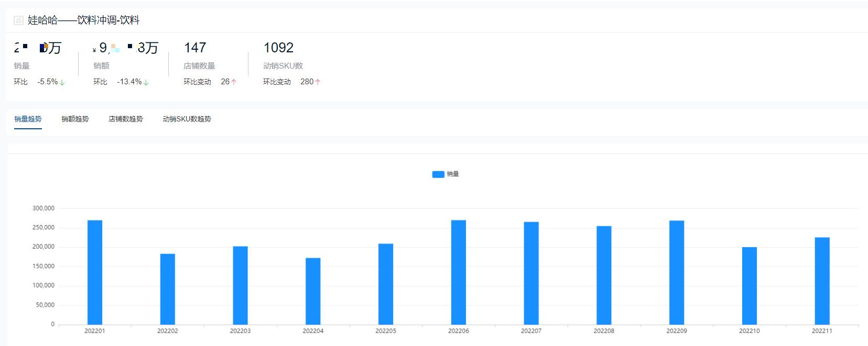Click the -5.5% change value
The height and width of the screenshot is (346, 868).
tap(47, 82)
